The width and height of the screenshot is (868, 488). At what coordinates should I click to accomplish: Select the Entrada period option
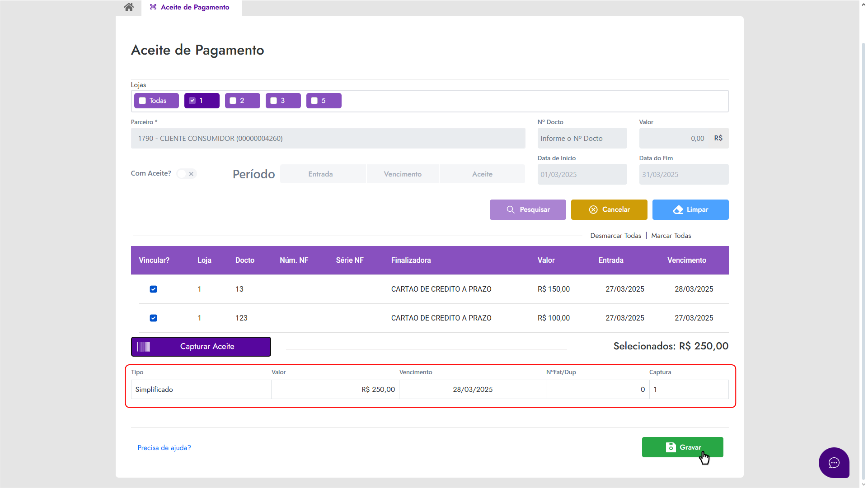320,174
